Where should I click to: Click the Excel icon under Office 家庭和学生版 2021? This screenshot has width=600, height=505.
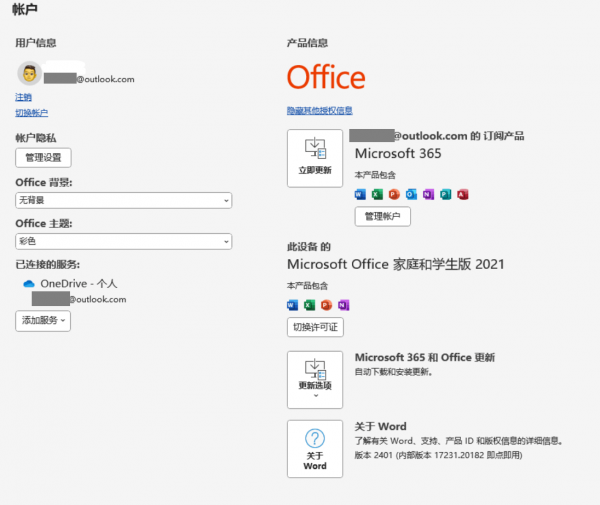coord(309,305)
